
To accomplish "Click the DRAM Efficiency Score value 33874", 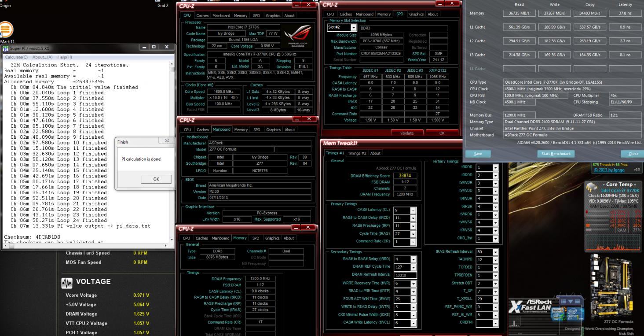I will click(x=405, y=176).
